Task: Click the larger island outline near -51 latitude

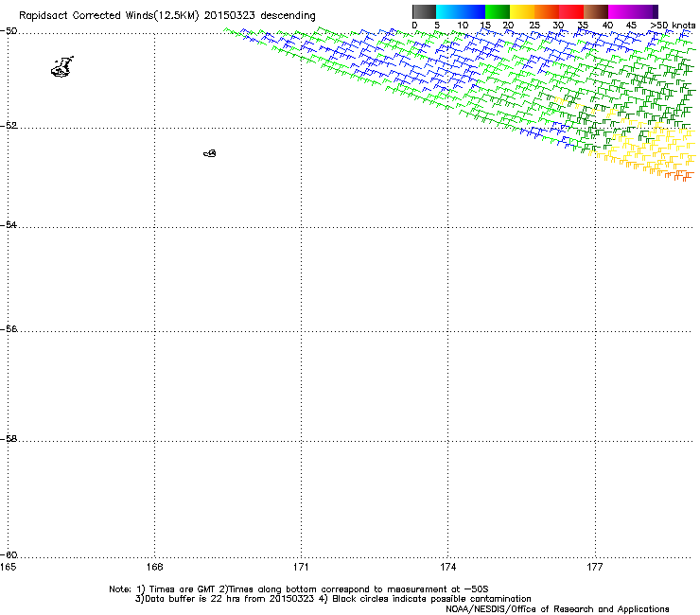Action: tap(62, 67)
